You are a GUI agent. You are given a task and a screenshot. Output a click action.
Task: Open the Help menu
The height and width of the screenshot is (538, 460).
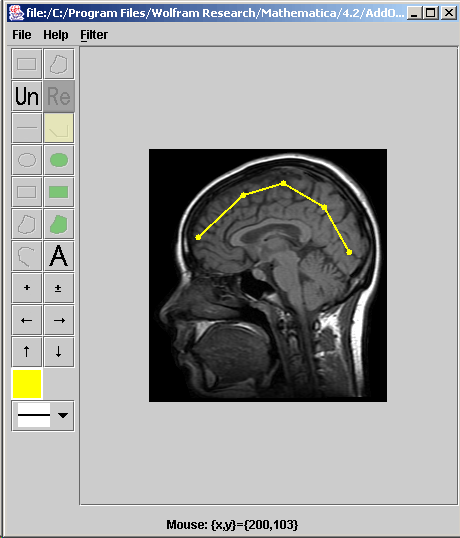pyautogui.click(x=56, y=35)
